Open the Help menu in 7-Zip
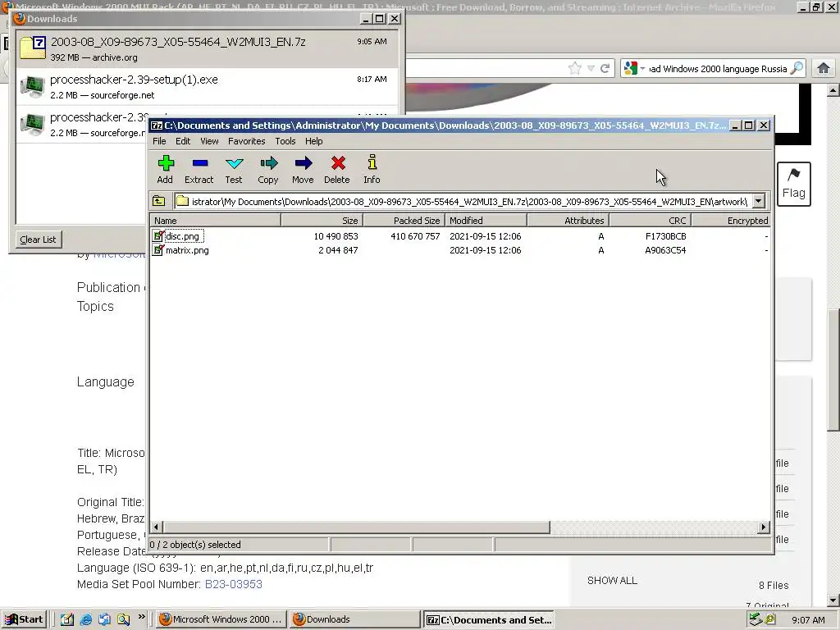 (314, 141)
